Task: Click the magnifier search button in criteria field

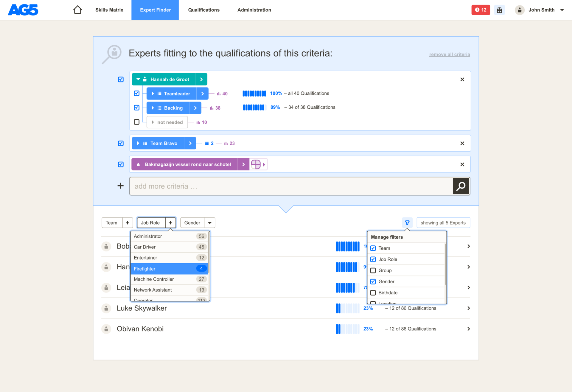Action: [x=461, y=186]
